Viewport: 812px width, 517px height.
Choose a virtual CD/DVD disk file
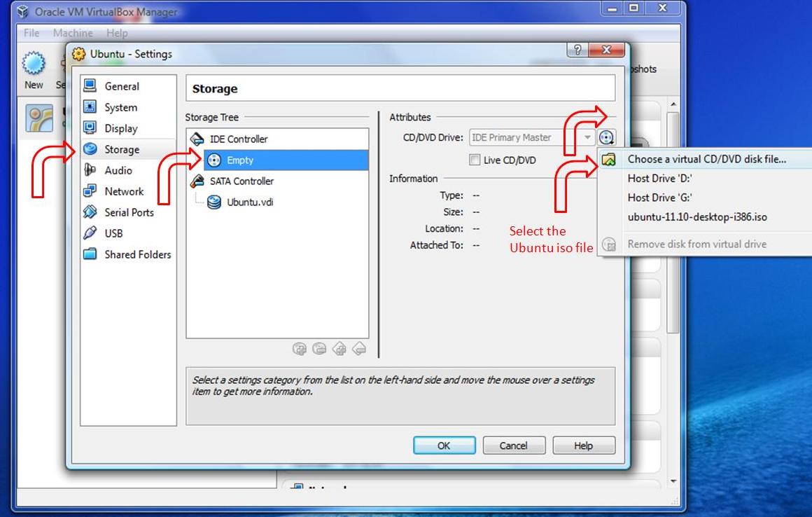tap(706, 159)
